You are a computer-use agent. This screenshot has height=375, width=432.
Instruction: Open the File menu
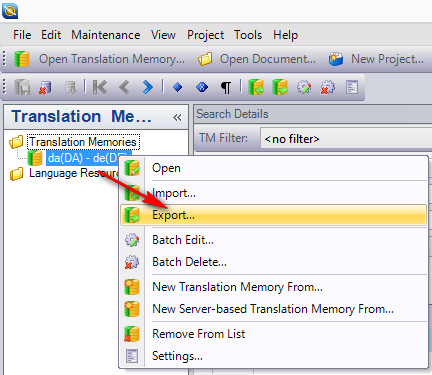pyautogui.click(x=22, y=35)
